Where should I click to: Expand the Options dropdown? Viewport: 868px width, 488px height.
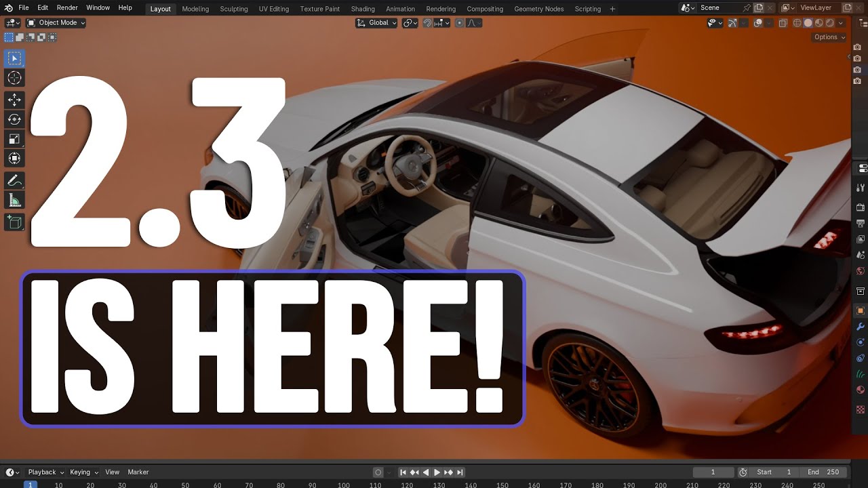coord(829,37)
